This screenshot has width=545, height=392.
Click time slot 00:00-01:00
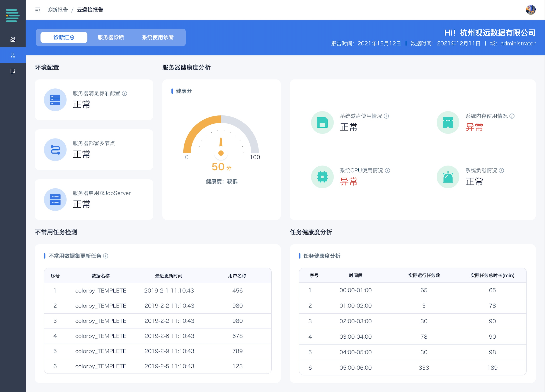355,290
